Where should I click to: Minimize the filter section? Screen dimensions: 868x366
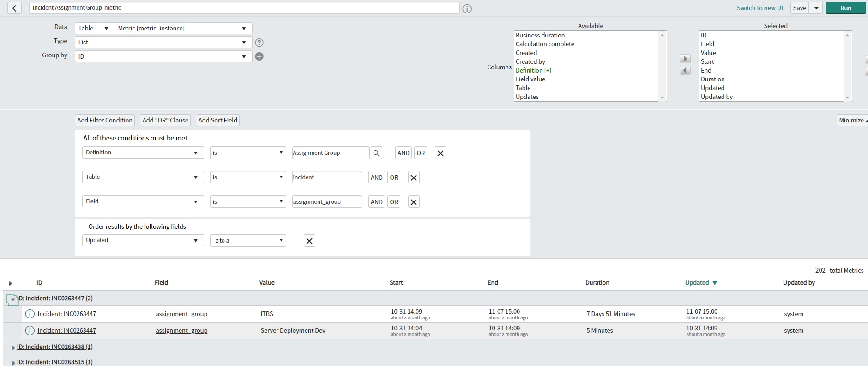click(852, 120)
